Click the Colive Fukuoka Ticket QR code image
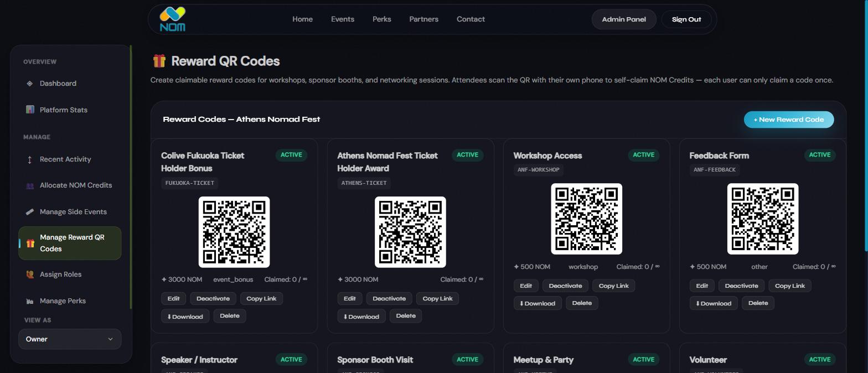The height and width of the screenshot is (373, 868). (234, 232)
